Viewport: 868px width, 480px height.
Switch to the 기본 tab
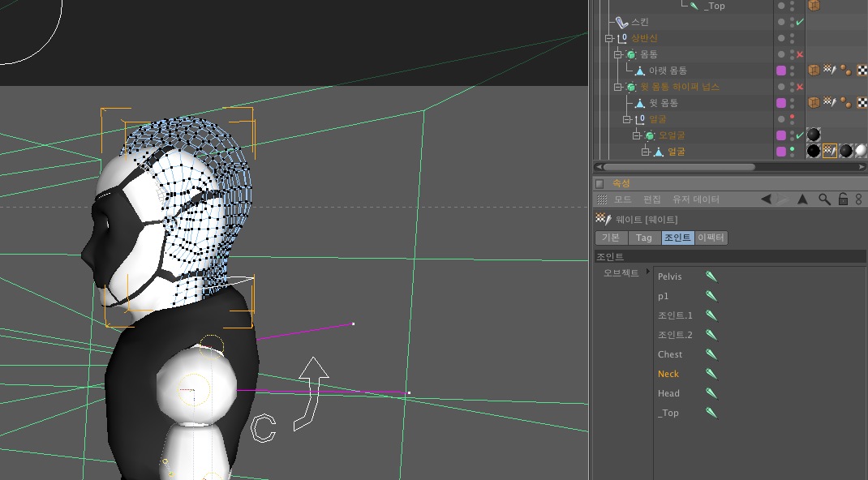(x=611, y=238)
